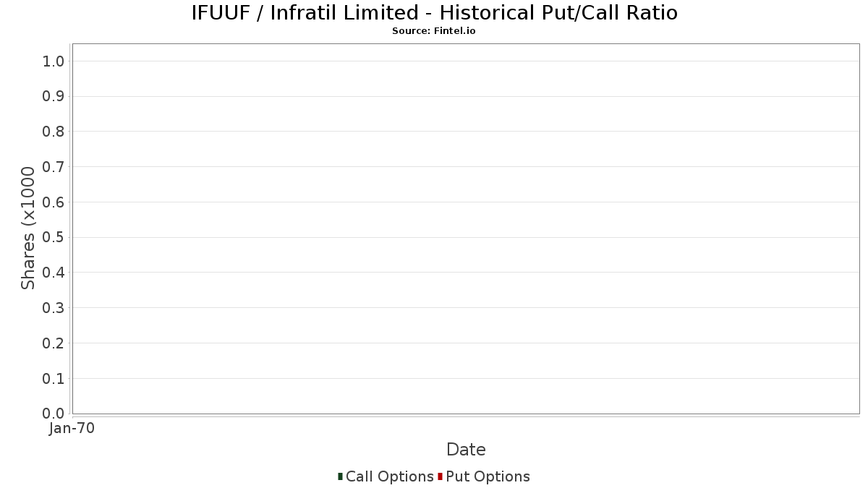Image resolution: width=868 pixels, height=488 pixels.
Task: Click the chart title Historical Put/Call Ratio
Action: click(x=434, y=13)
